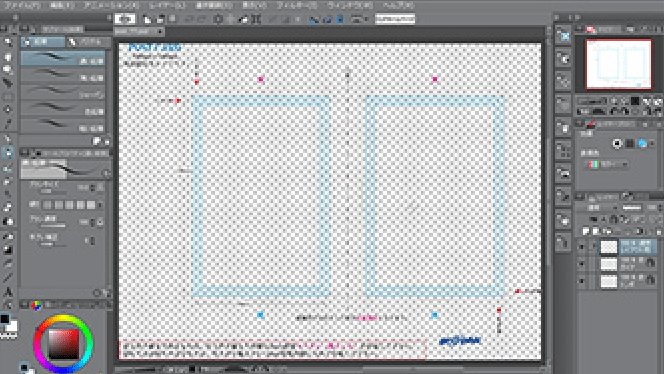Screen dimensions: 664x374
Task: Select the first highlighted brush in sub tool list
Action: tap(63, 58)
